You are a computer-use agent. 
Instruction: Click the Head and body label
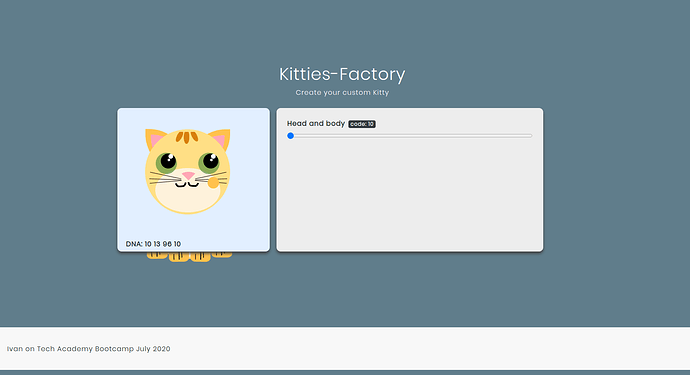coord(316,124)
